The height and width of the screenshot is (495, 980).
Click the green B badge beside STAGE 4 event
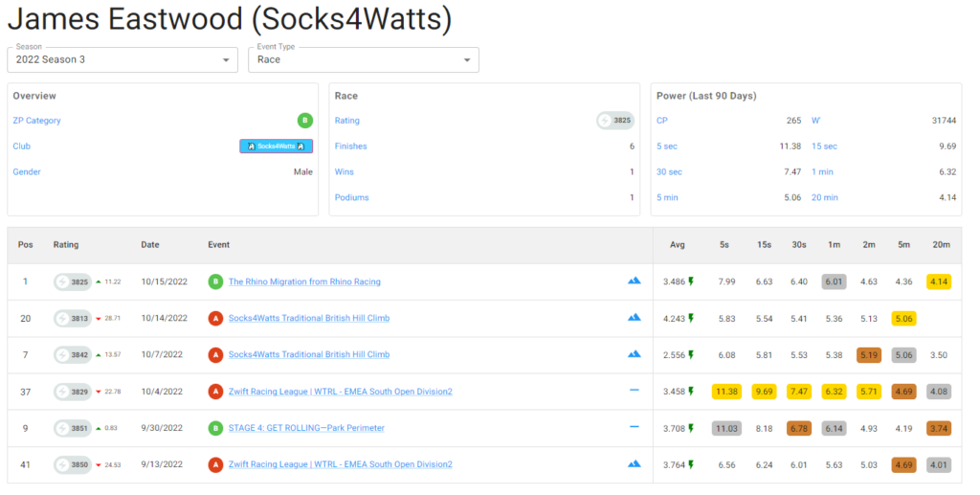[x=215, y=428]
